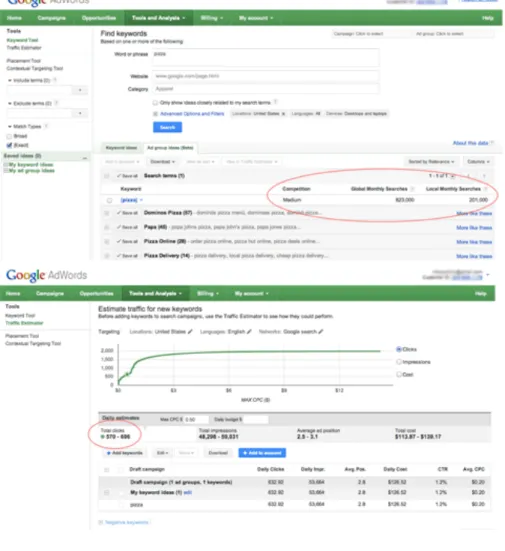Viewport: 505px width, 551px height.
Task: Open the Sorted by Relevance dropdown
Action: 431,162
